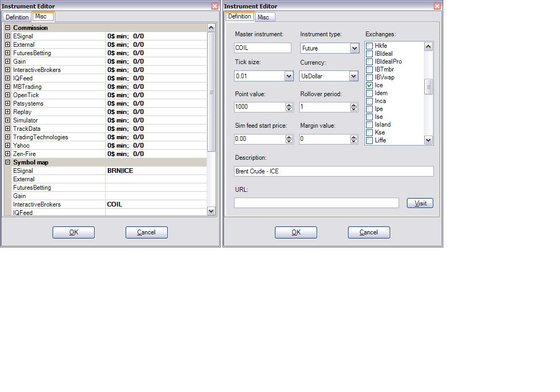The height and width of the screenshot is (392, 560).
Task: Click up arrow of Misc grid scrollbar
Action: tap(211, 27)
